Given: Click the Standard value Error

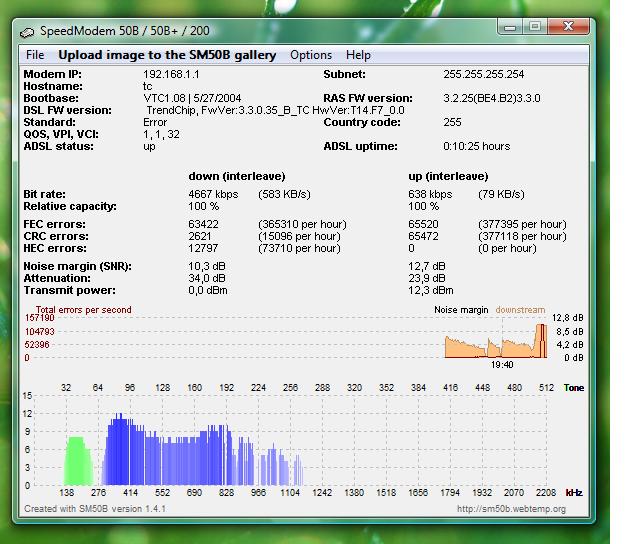Looking at the screenshot, I should pos(155,122).
